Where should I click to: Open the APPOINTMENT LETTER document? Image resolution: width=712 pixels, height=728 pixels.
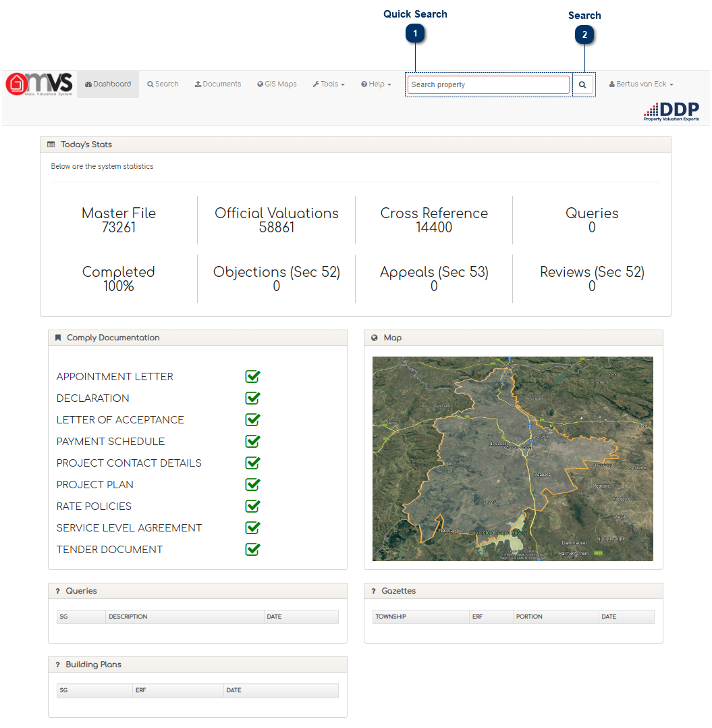115,377
